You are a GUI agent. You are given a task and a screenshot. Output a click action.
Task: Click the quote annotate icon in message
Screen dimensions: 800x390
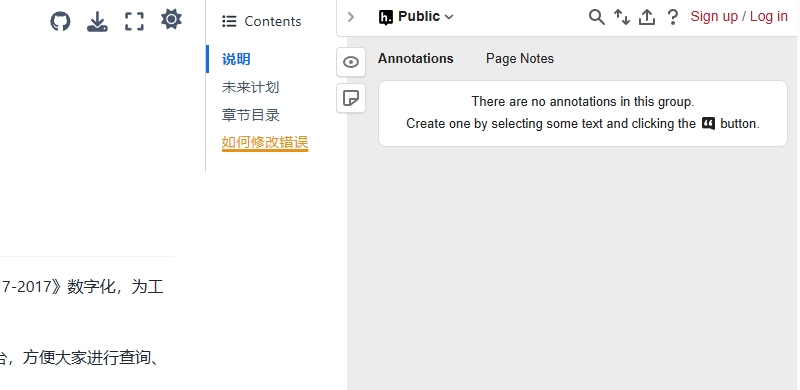(708, 124)
